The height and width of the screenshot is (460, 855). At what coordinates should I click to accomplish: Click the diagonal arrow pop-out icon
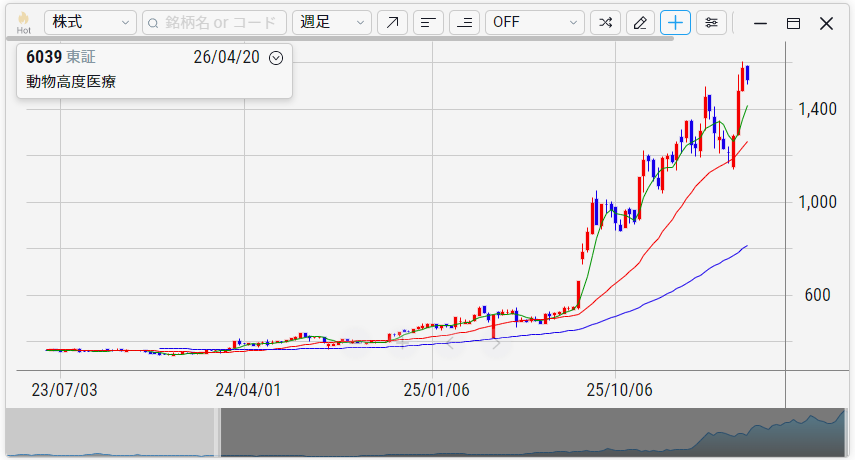[392, 22]
